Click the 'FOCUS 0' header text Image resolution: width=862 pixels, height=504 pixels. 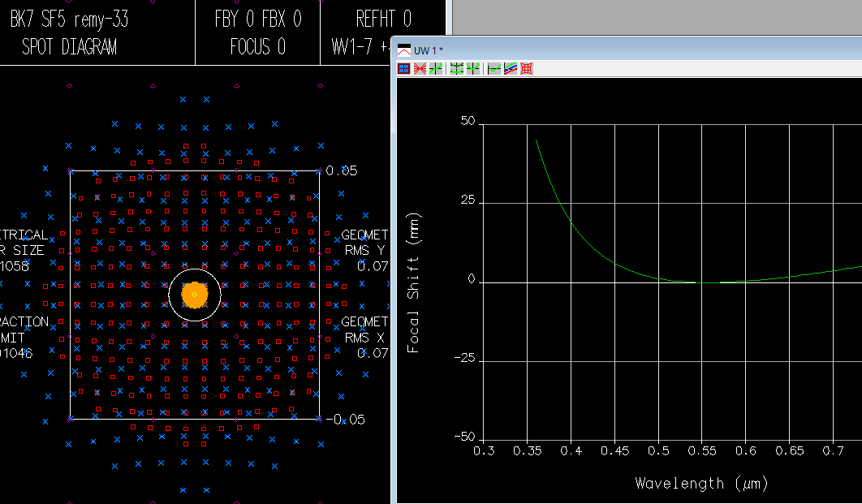click(x=258, y=47)
